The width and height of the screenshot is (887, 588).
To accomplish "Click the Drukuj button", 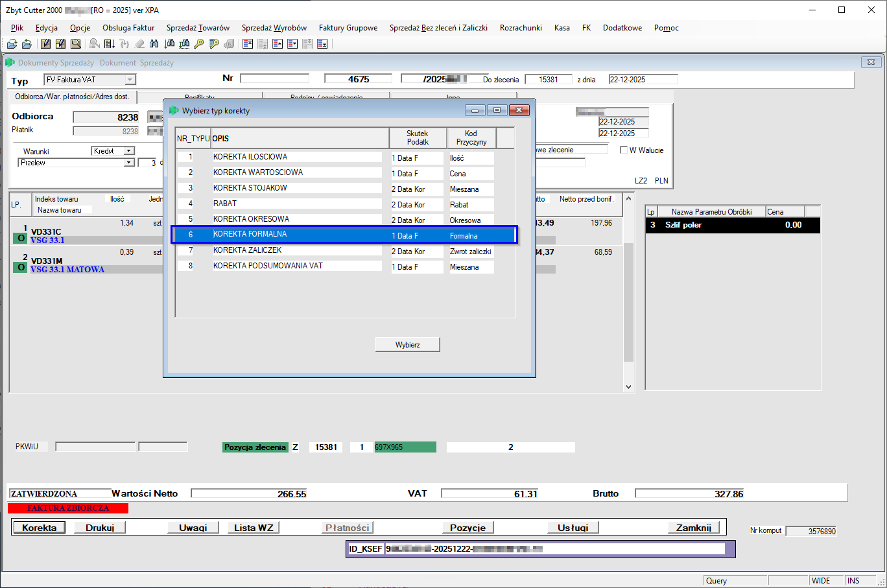I will pos(100,528).
